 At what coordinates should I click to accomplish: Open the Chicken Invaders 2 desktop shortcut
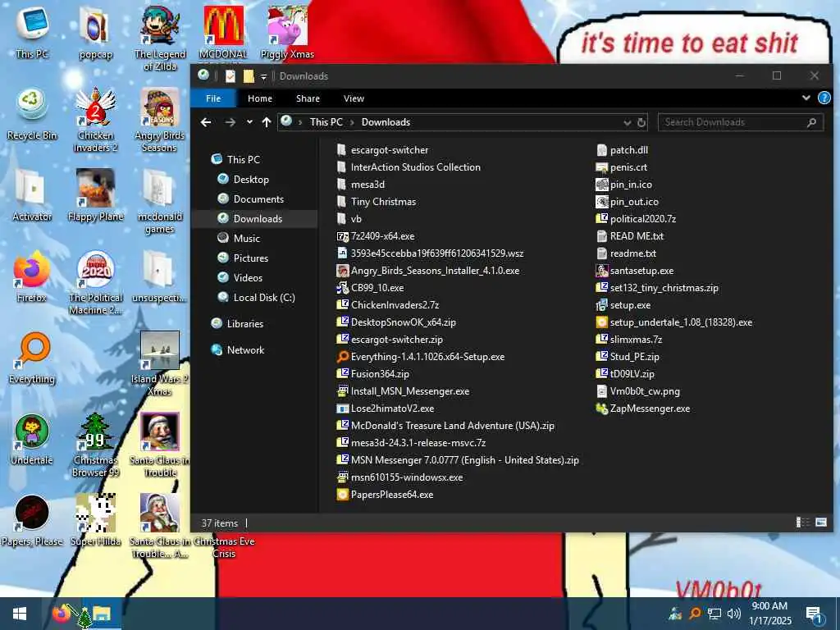[95, 120]
